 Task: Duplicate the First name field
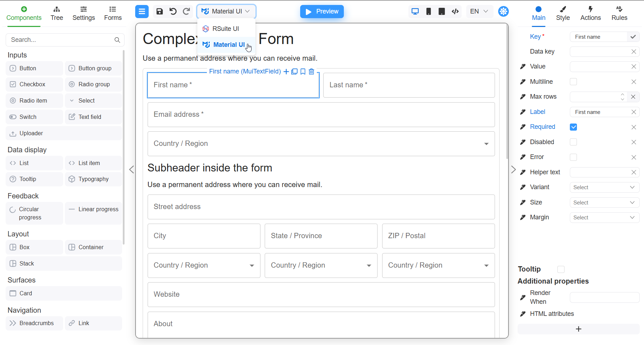(294, 72)
